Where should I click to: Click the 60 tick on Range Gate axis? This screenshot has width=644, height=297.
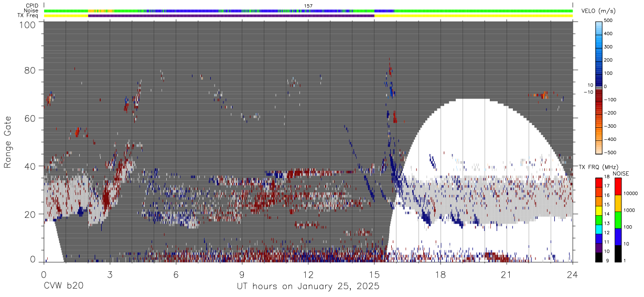pos(30,118)
